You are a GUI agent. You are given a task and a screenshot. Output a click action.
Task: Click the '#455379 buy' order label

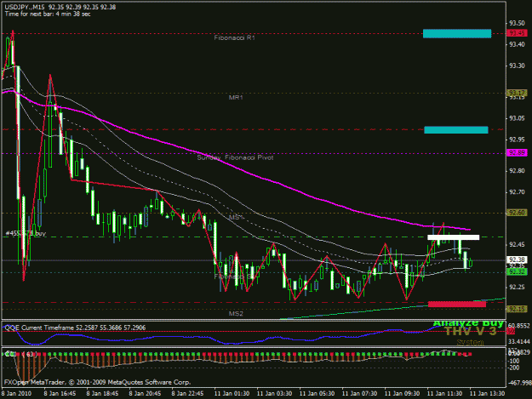point(26,233)
